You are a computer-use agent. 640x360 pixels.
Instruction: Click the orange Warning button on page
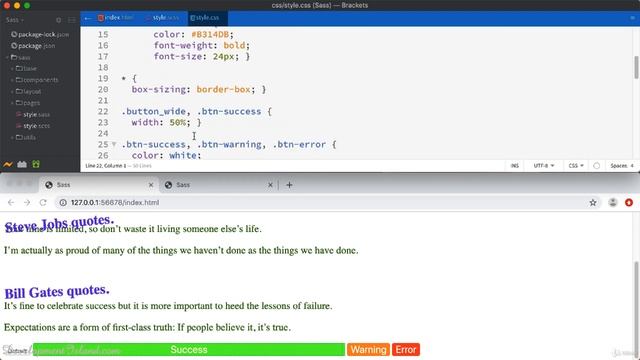tap(369, 350)
